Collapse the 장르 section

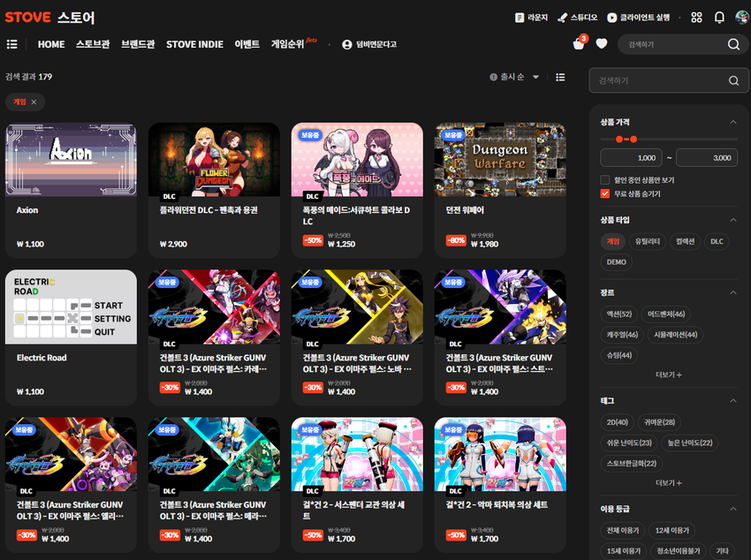pos(732,292)
